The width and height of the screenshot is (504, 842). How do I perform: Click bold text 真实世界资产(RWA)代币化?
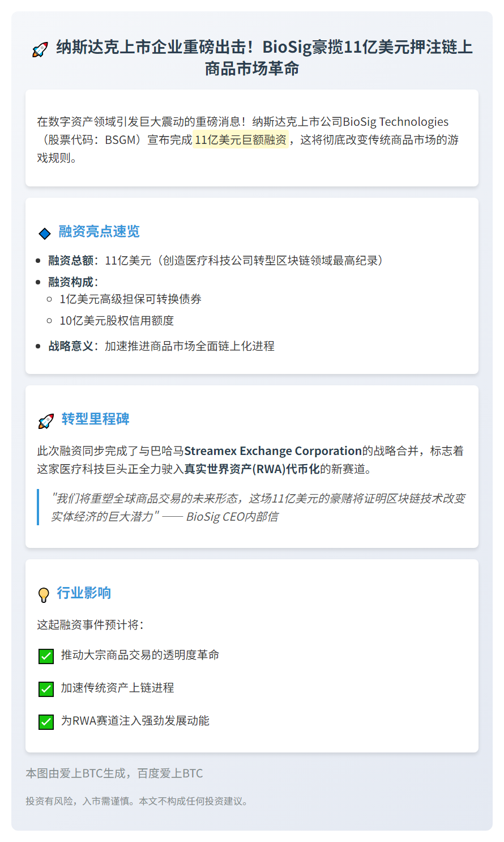(252, 469)
